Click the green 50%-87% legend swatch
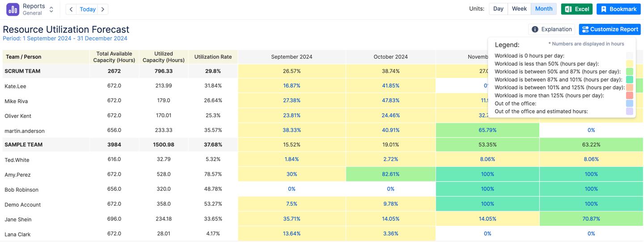This screenshot has height=242, width=644. click(x=629, y=72)
